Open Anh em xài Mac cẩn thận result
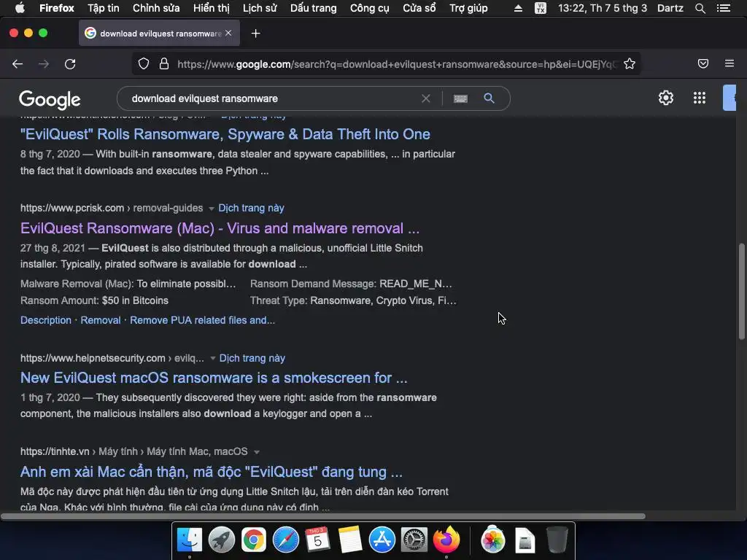This screenshot has width=747, height=560. point(211,472)
